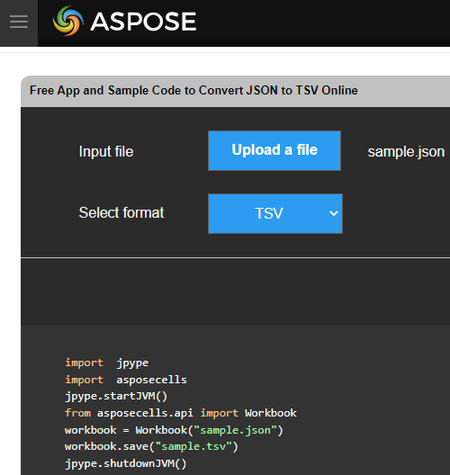450x475 pixels.
Task: Click the Input file label
Action: coord(106,152)
